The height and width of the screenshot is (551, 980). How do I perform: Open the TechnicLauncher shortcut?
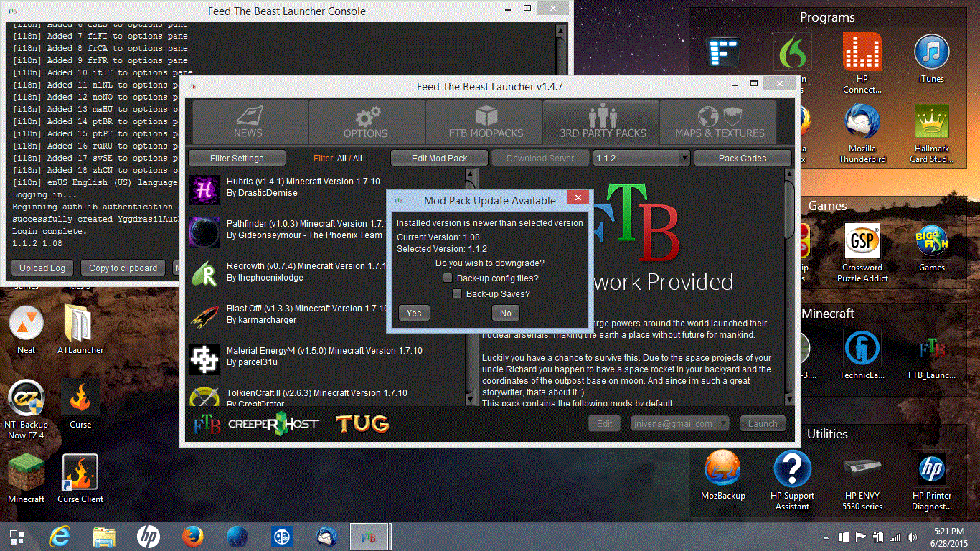[862, 354]
